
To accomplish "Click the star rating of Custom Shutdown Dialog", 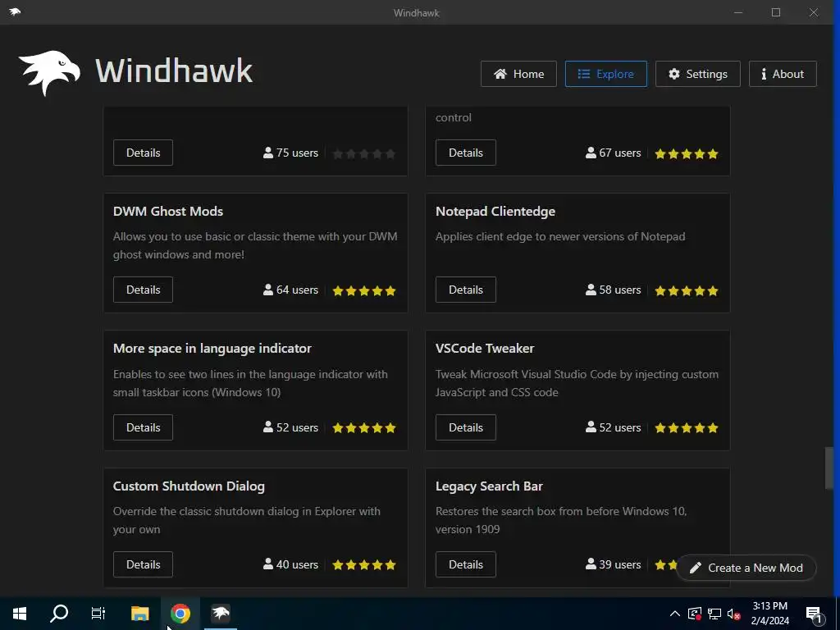I will point(363,565).
